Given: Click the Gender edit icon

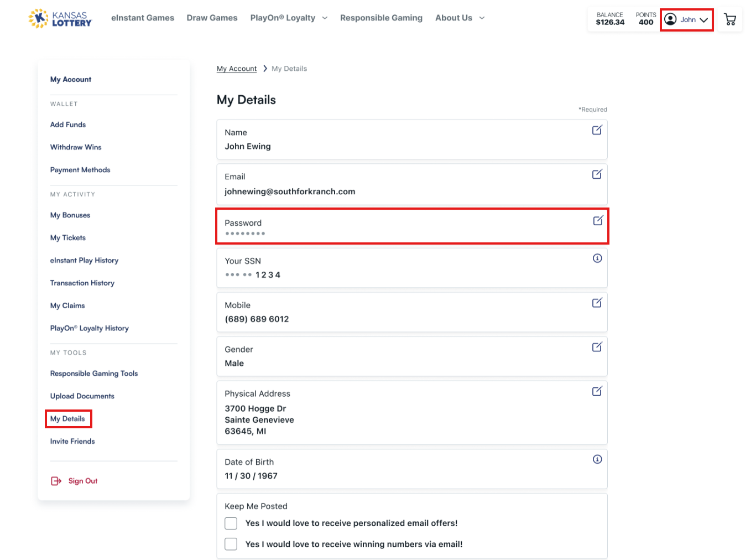Looking at the screenshot, I should pyautogui.click(x=597, y=347).
